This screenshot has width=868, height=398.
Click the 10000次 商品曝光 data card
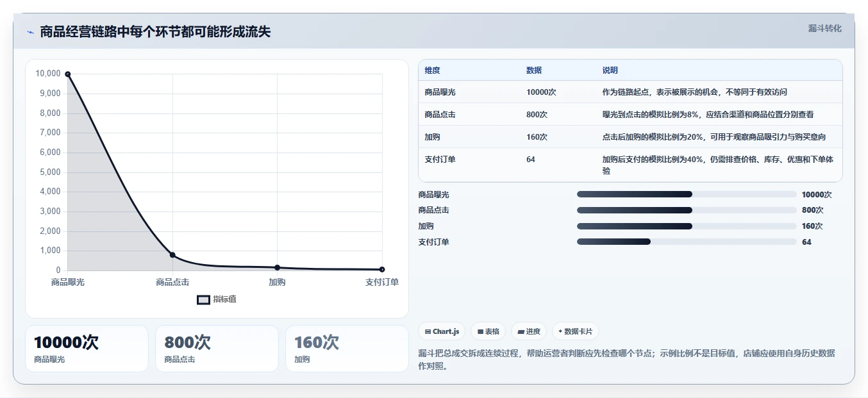coord(87,349)
